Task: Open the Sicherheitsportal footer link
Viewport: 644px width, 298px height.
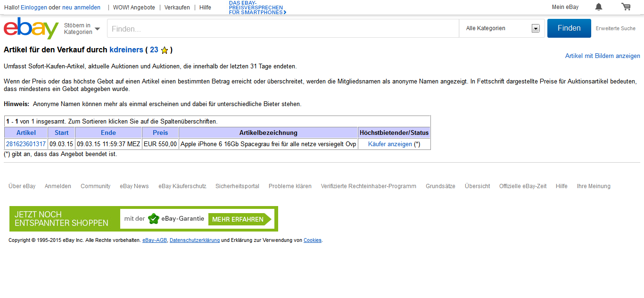Action: (238, 186)
